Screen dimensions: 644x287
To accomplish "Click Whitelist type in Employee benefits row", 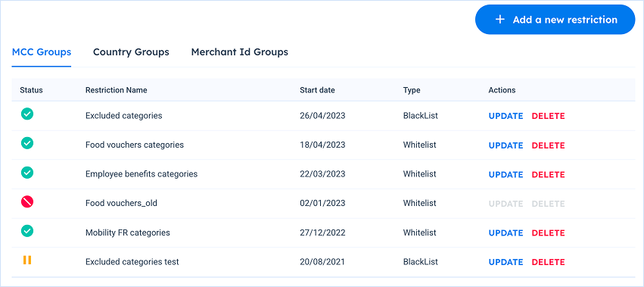I will coord(419,174).
